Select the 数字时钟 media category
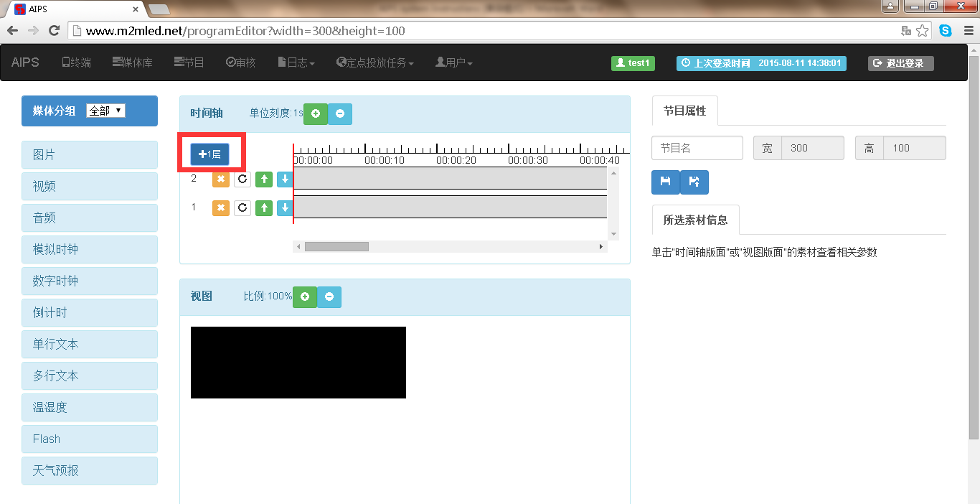Screen dimensions: 980x504 pos(90,281)
